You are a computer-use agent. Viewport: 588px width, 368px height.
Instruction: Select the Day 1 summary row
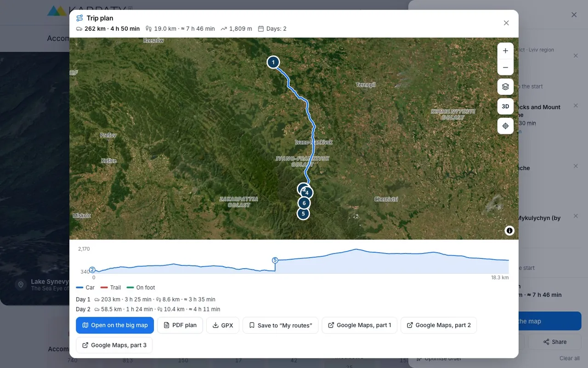[146, 299]
